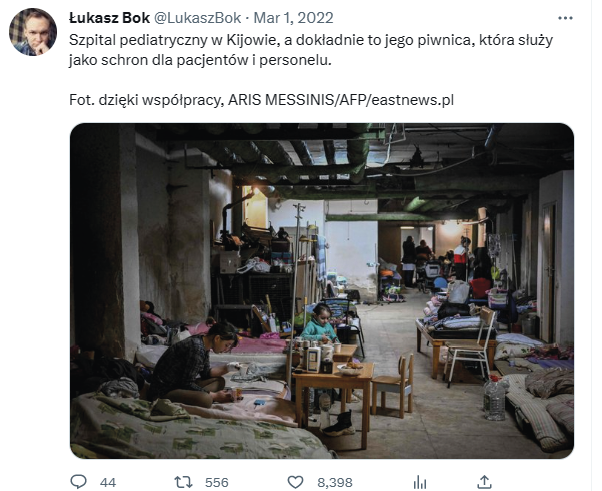The width and height of the screenshot is (602, 491).
Task: Click the 556 retweets count
Action: [x=217, y=483]
